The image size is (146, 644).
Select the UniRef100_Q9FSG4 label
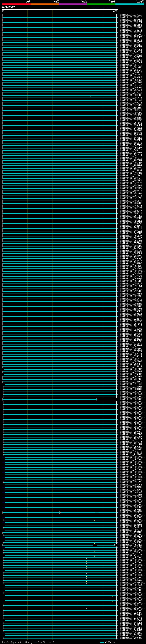(131, 372)
